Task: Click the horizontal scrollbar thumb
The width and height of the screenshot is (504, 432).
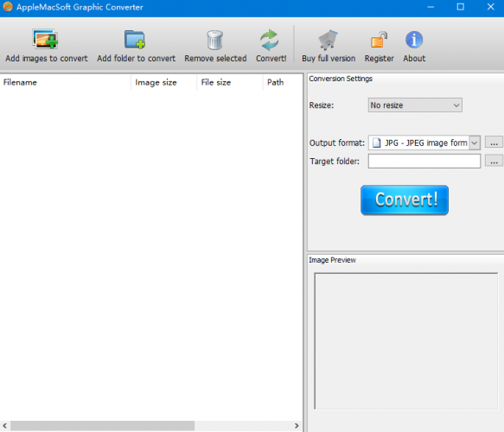Action: click(102, 426)
